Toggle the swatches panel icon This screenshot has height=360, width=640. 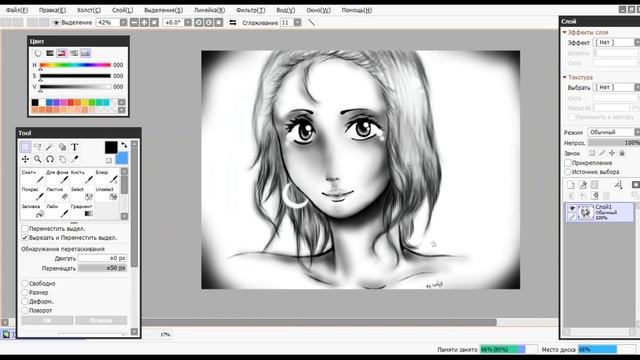pyautogui.click(x=85, y=53)
